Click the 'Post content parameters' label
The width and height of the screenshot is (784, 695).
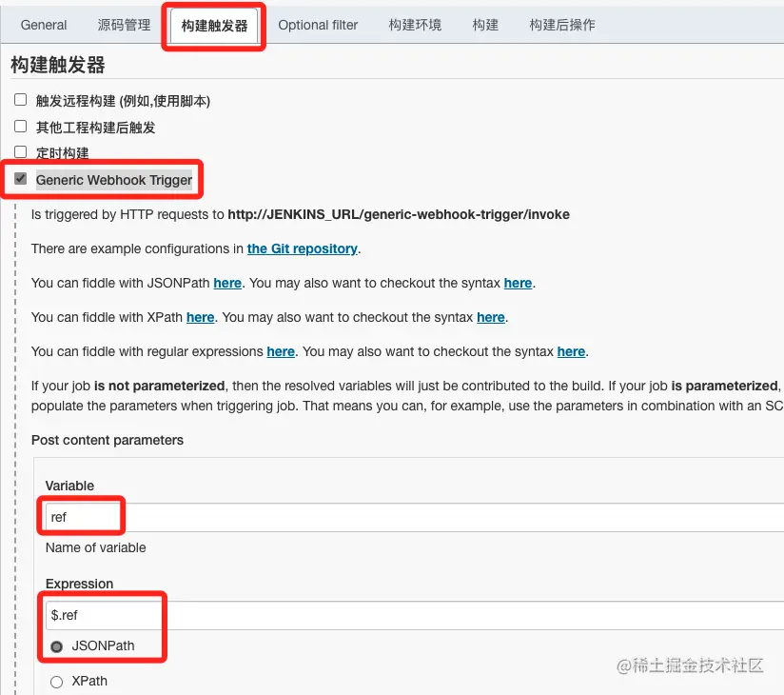point(108,440)
